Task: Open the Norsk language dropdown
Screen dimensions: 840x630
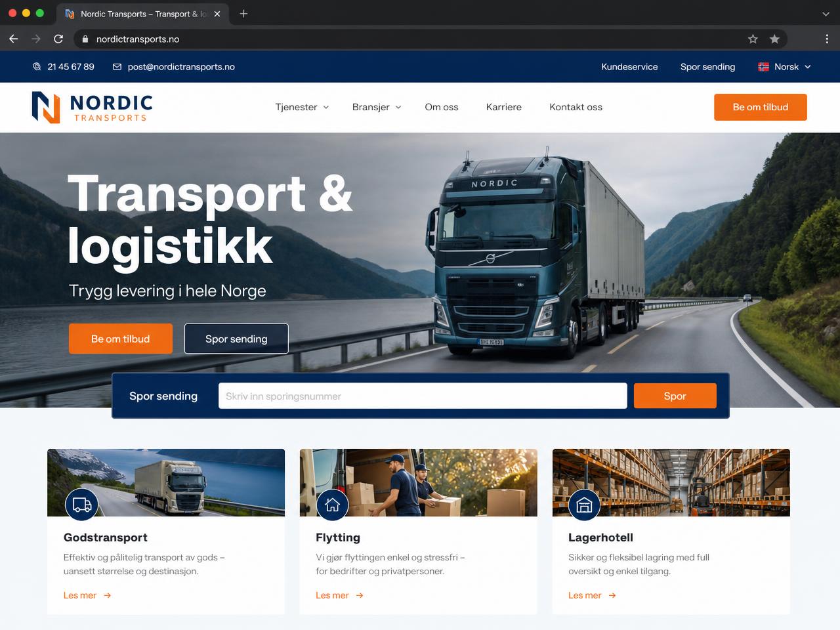Action: [785, 67]
